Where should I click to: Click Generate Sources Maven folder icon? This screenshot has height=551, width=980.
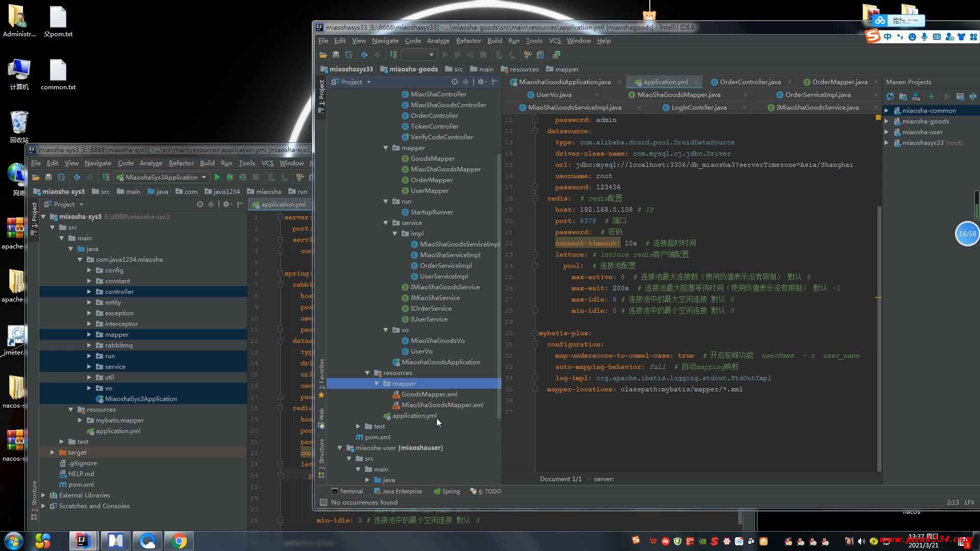(x=903, y=96)
